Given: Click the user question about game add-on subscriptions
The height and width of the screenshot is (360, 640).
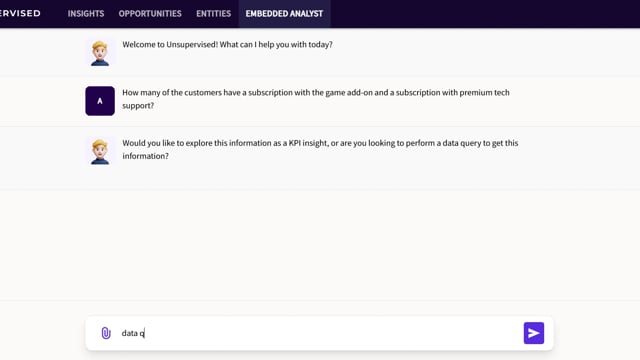Looking at the screenshot, I should (316, 99).
